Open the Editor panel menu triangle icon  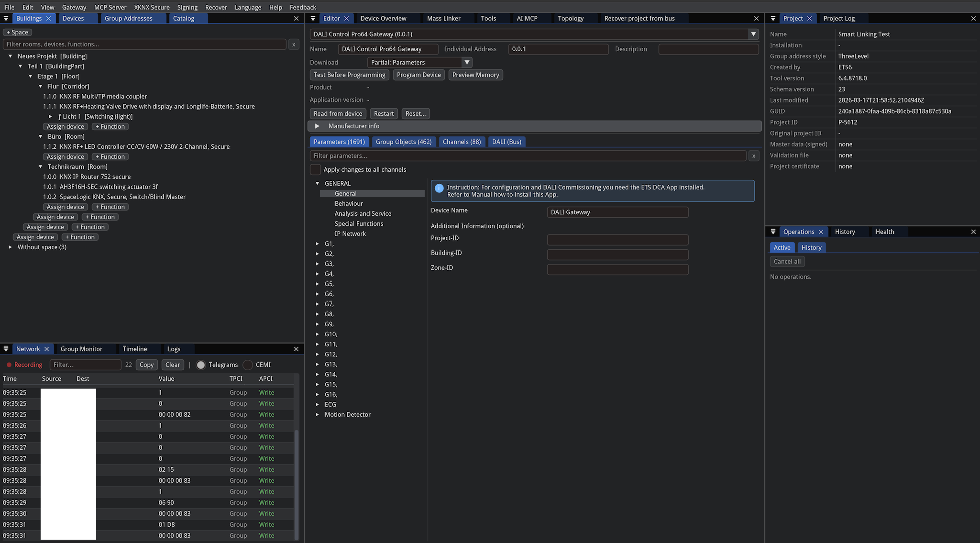[313, 18]
